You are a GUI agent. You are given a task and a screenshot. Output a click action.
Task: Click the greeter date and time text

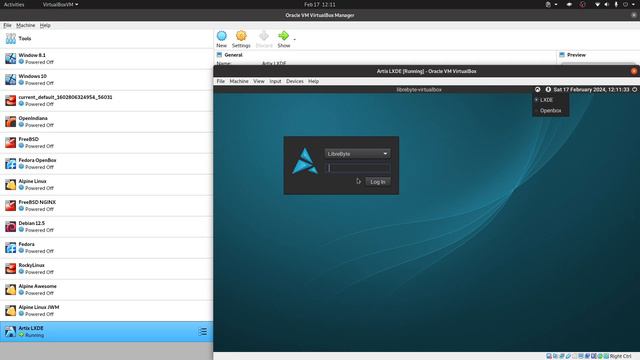(x=591, y=89)
